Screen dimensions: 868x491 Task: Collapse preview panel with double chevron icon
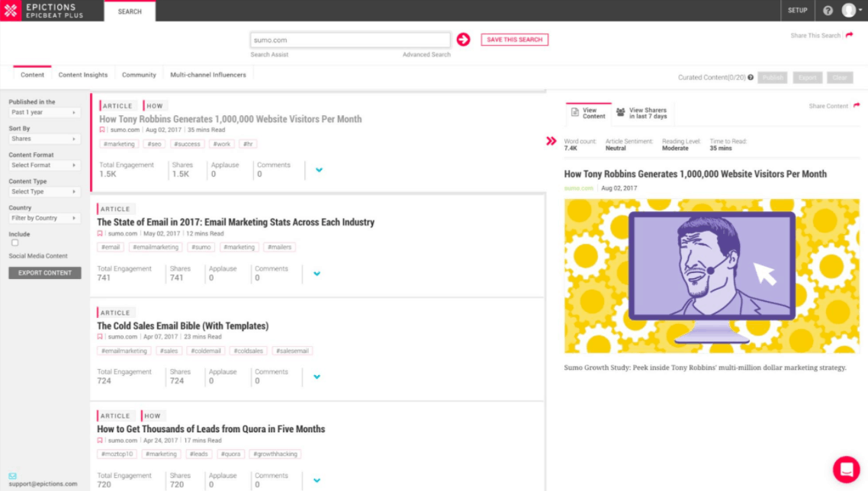click(x=551, y=141)
